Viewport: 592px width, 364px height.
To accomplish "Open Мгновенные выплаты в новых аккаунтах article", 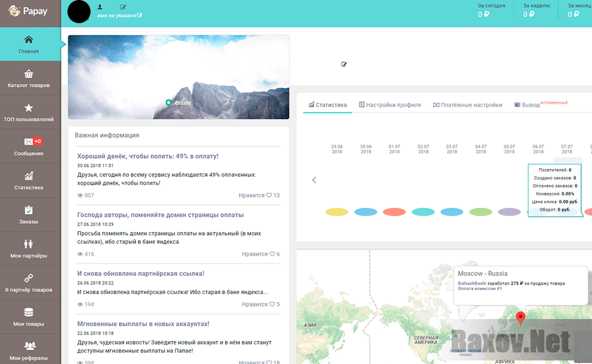I will click(x=143, y=324).
